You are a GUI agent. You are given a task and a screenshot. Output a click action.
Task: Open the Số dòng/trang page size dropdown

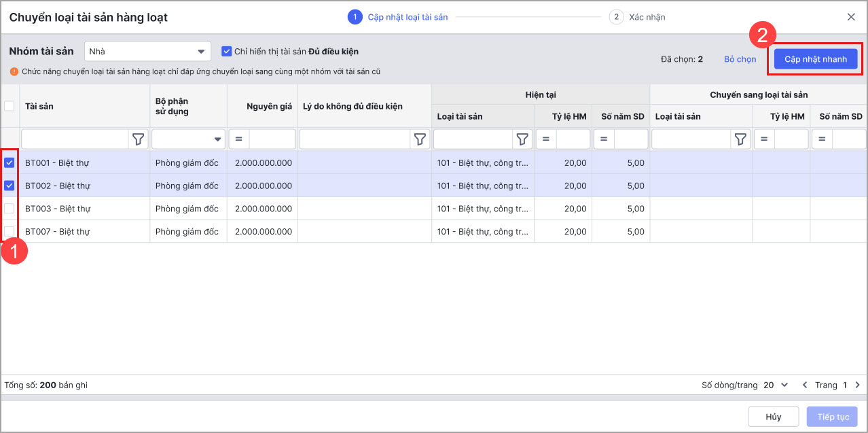tap(777, 385)
